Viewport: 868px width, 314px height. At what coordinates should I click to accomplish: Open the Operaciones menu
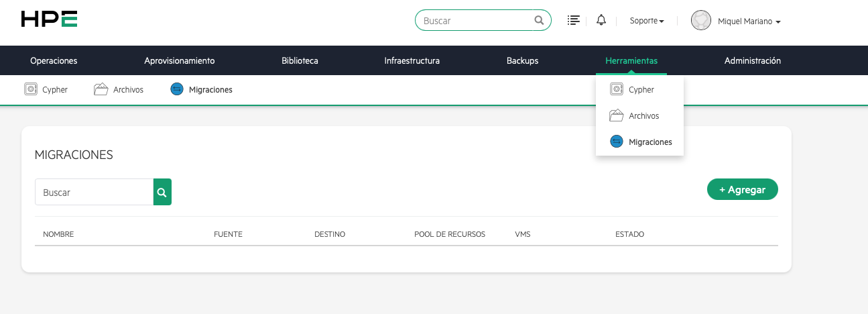point(54,60)
